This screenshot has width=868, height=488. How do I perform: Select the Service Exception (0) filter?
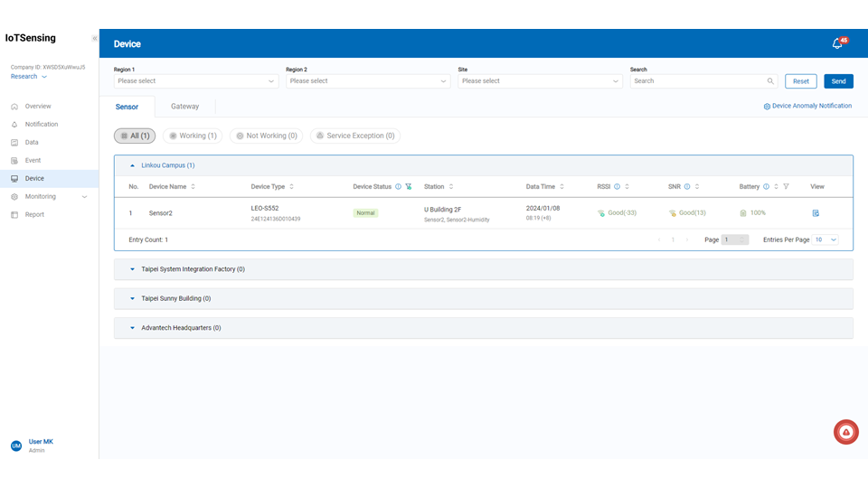(354, 136)
